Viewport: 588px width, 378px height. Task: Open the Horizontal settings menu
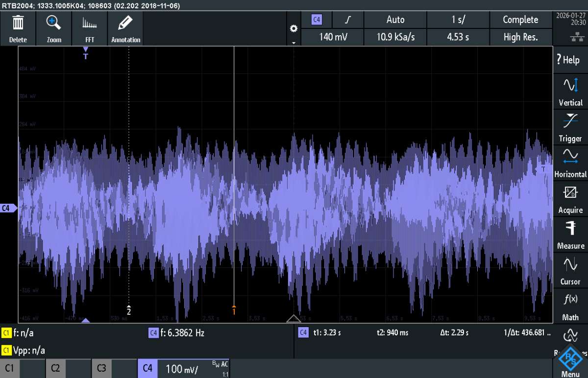tap(570, 163)
